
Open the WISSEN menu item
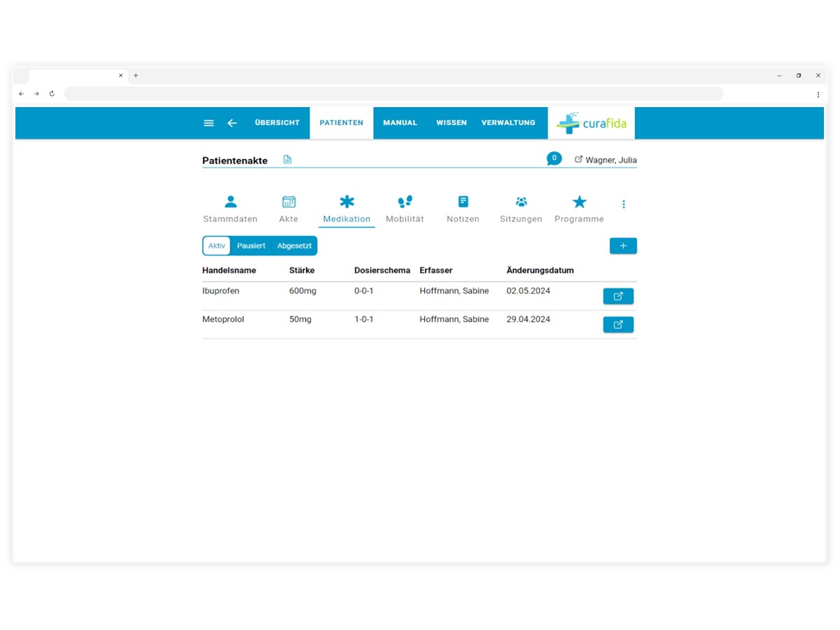pyautogui.click(x=451, y=122)
